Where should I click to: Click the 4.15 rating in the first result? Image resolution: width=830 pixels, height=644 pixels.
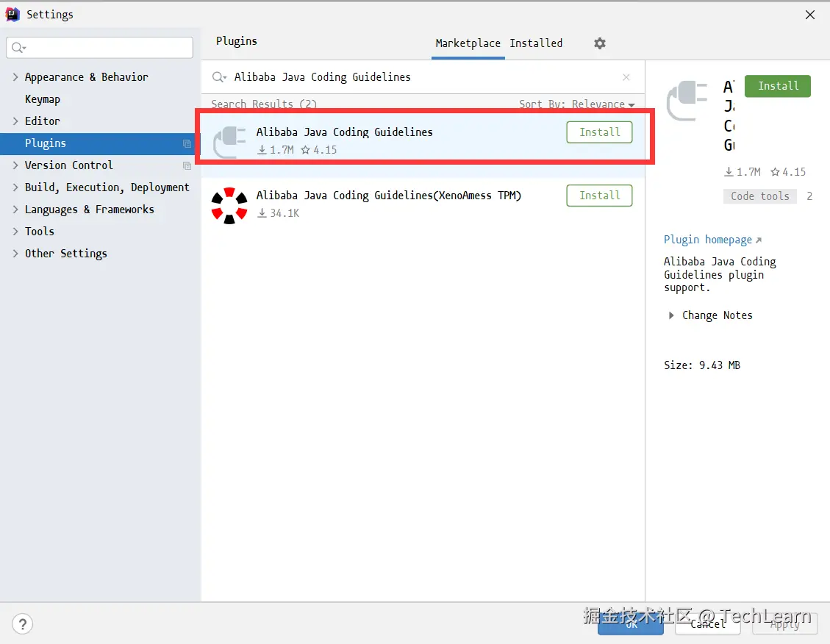pos(319,150)
